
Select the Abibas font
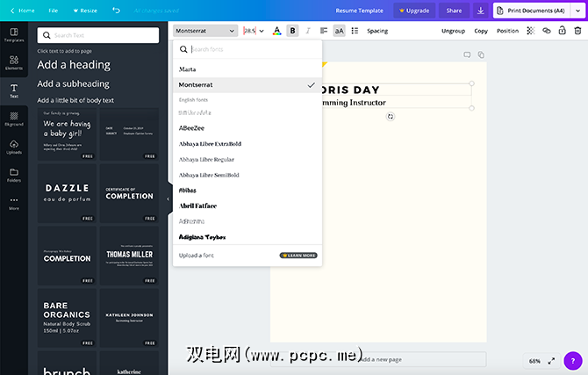tap(247, 191)
